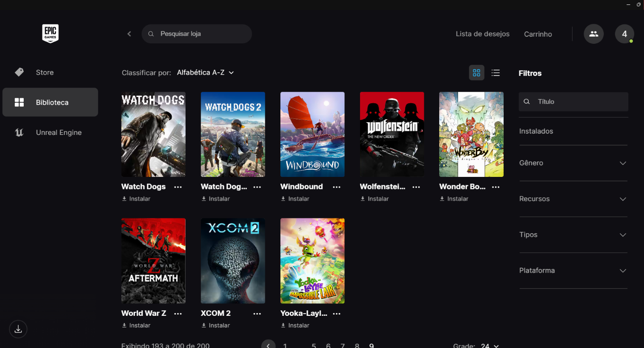Open the Store section
Image resolution: width=644 pixels, height=348 pixels.
click(50, 72)
